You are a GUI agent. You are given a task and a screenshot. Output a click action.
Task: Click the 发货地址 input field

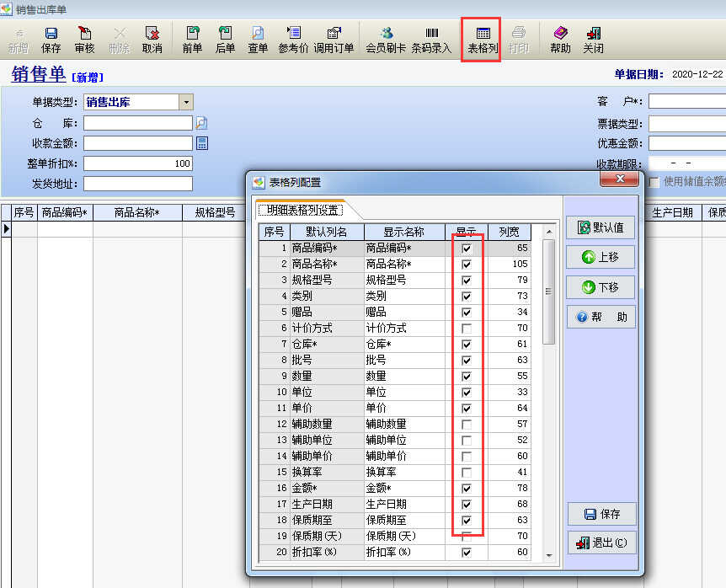pos(138,184)
